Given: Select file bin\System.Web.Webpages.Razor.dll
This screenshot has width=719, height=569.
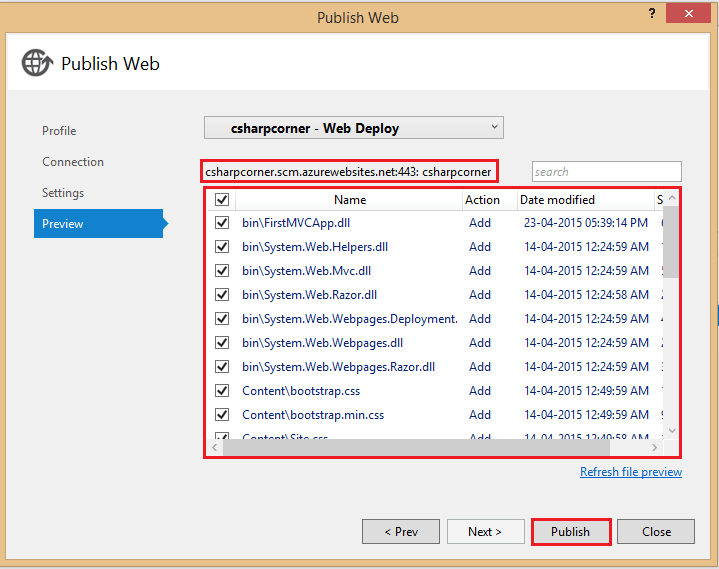Looking at the screenshot, I should click(339, 367).
